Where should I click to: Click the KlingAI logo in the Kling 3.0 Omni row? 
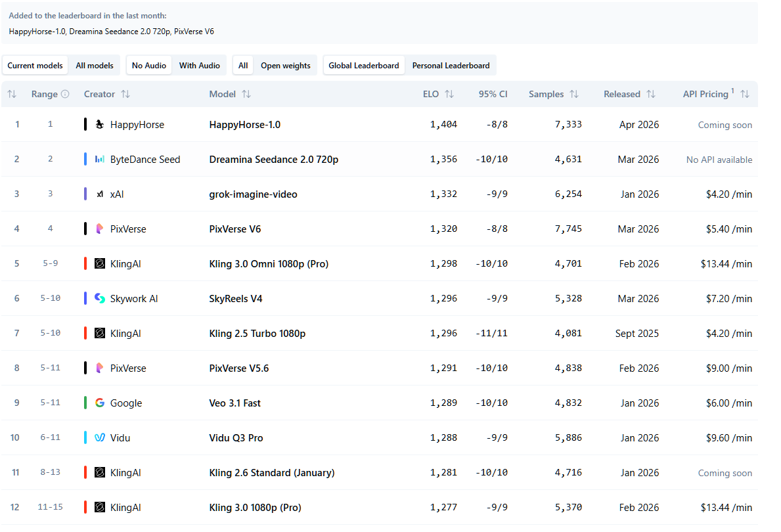click(100, 263)
